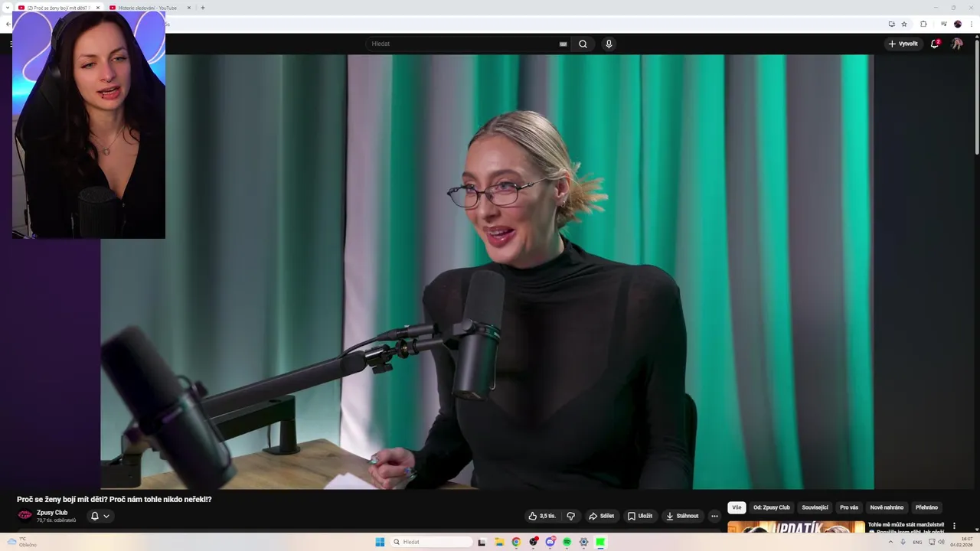Click the install/cast icon in address bar

[891, 24]
